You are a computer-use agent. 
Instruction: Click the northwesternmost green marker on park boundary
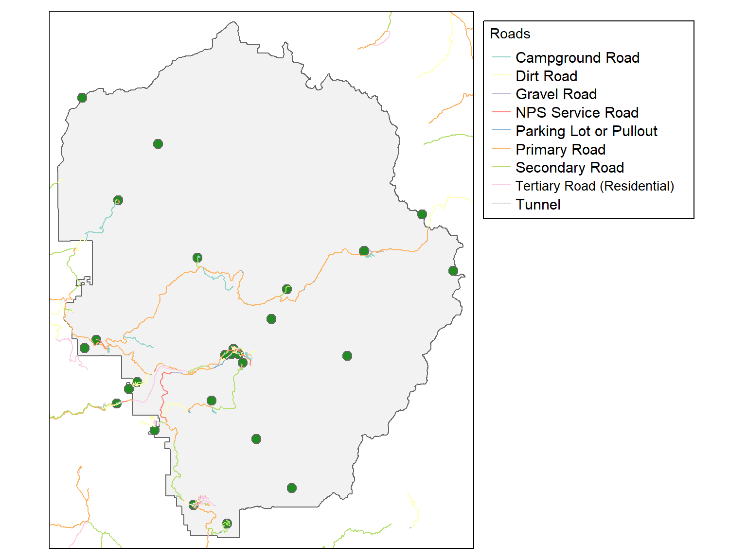click(82, 98)
